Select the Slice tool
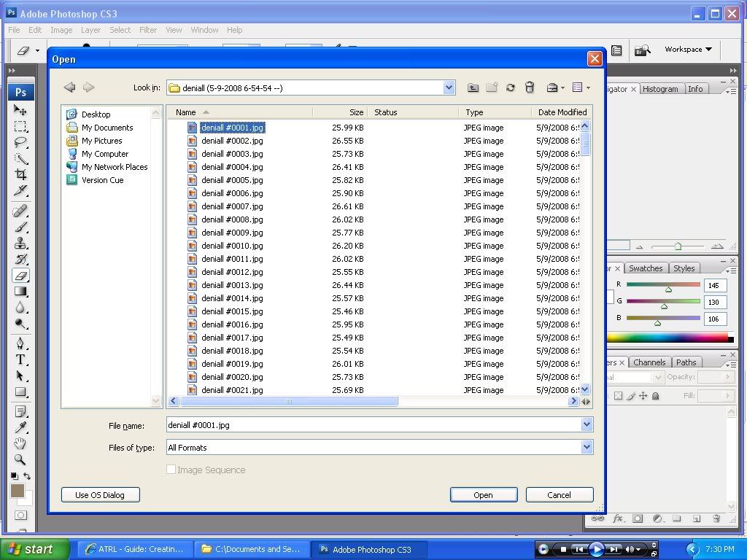The width and height of the screenshot is (747, 560). [20, 190]
